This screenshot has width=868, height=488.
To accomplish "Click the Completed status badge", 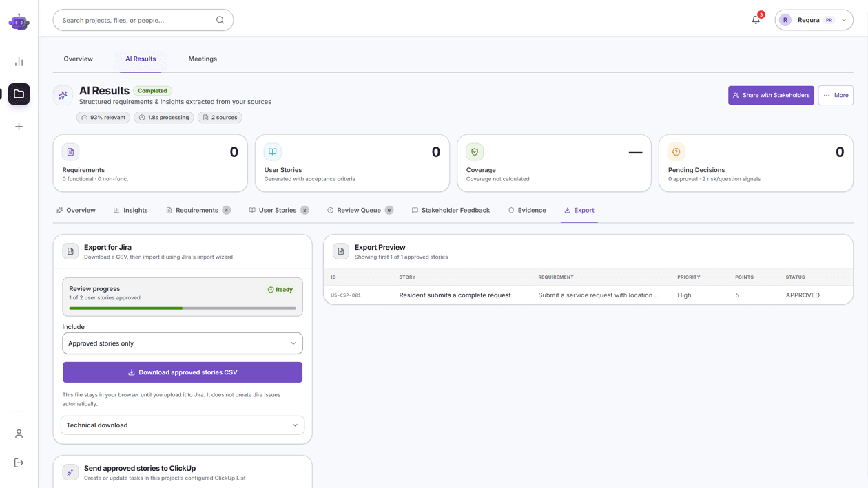I will tap(152, 91).
